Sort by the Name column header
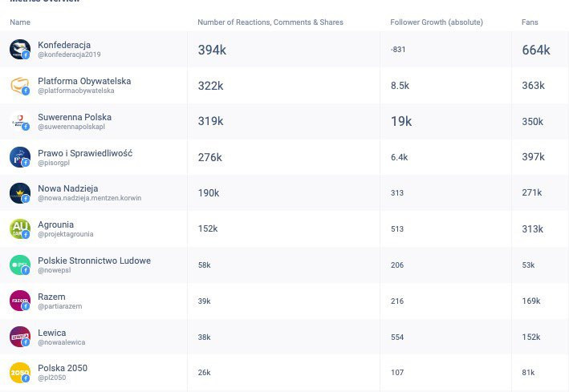 [x=20, y=22]
